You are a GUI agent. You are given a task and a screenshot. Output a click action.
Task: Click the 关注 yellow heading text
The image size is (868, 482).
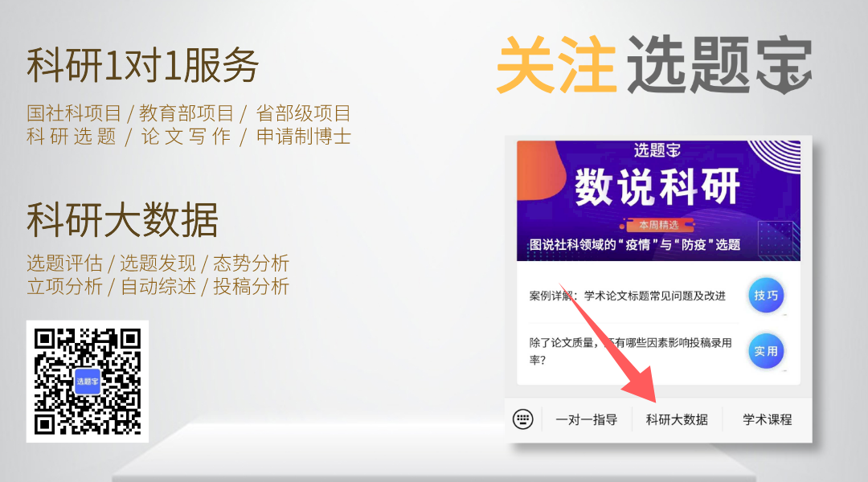click(x=557, y=64)
